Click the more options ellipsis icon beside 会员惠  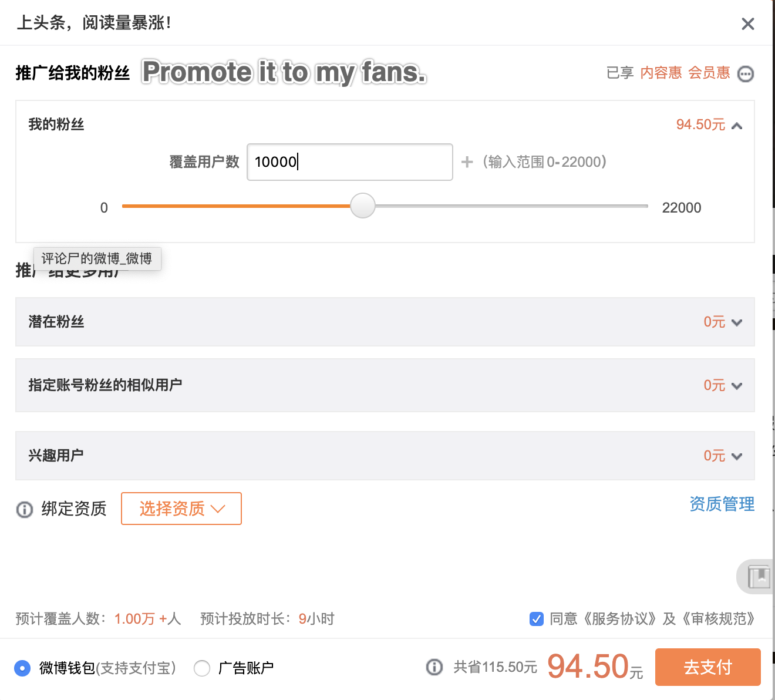(x=746, y=74)
